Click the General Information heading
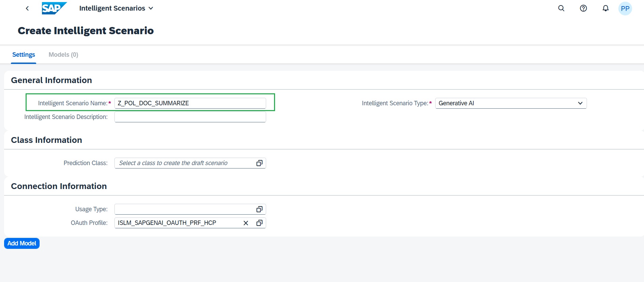Image resolution: width=644 pixels, height=282 pixels. 52,80
